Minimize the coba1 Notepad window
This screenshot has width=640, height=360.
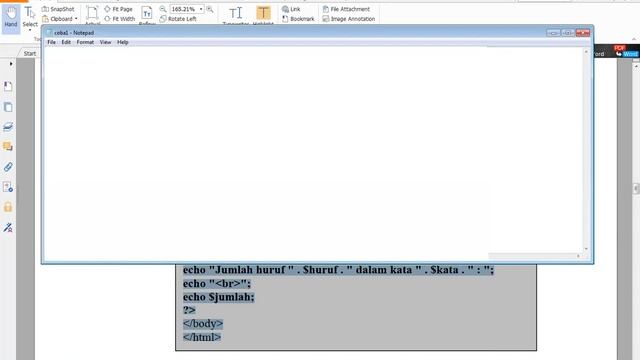point(553,33)
